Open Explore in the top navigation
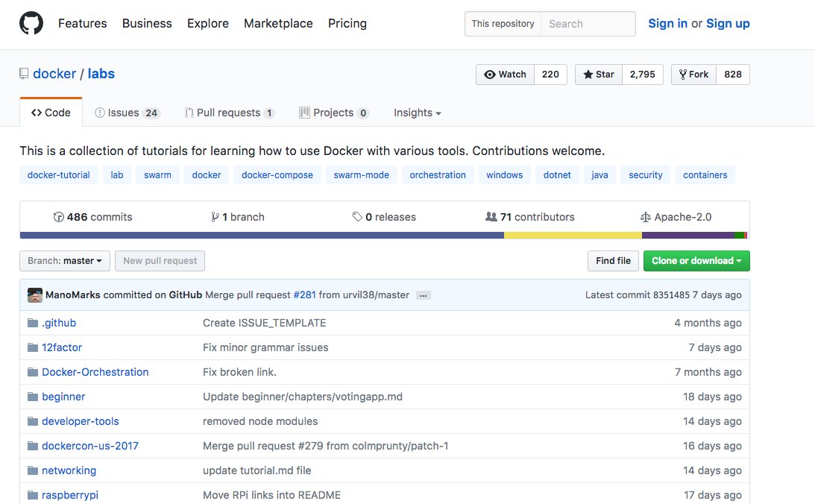 point(208,23)
